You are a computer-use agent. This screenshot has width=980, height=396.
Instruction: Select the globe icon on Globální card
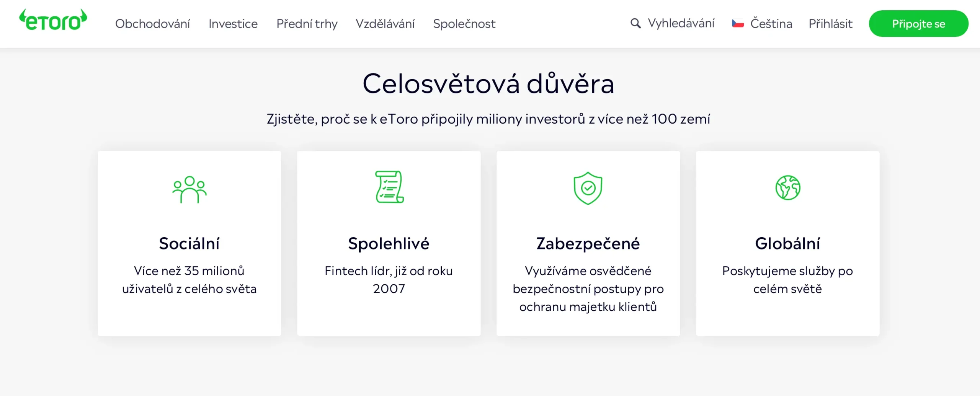789,187
